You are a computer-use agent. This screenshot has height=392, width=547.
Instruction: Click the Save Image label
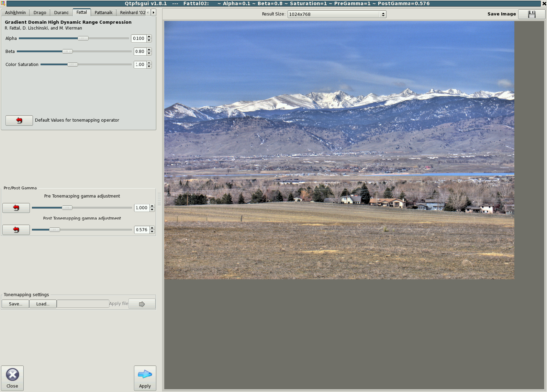(502, 14)
